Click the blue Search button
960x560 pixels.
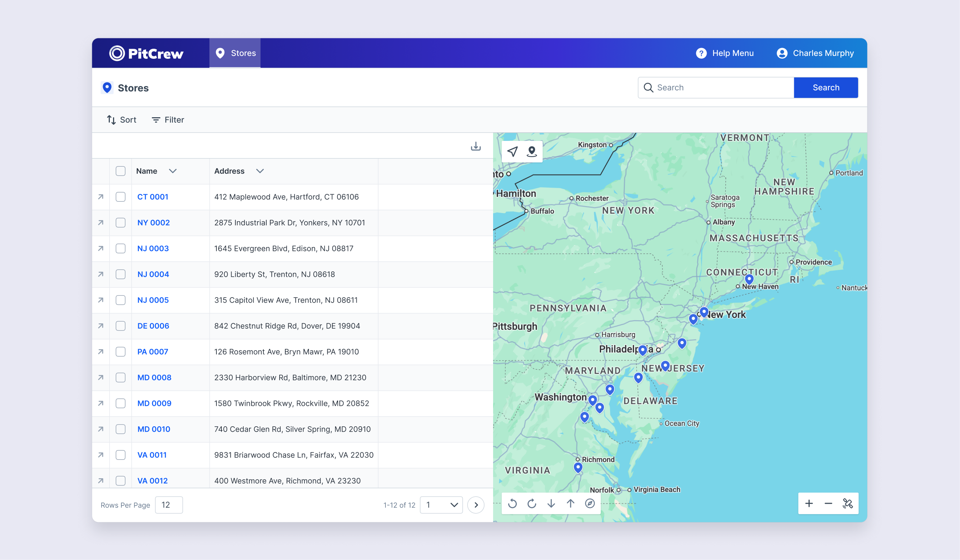tap(826, 87)
